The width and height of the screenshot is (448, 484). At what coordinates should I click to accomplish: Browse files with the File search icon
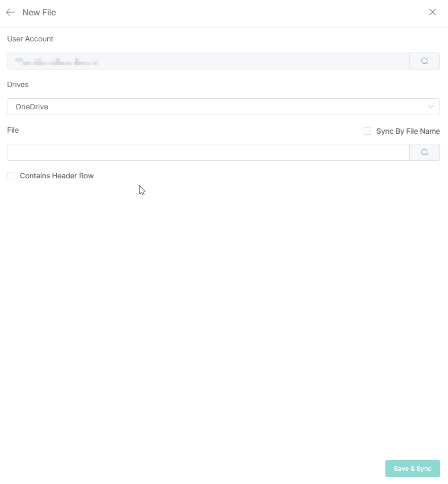point(425,152)
